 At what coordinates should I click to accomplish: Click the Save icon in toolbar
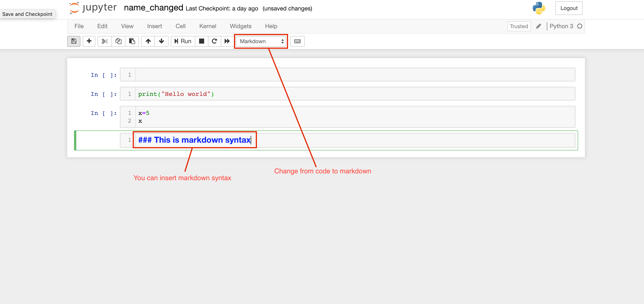pyautogui.click(x=74, y=41)
